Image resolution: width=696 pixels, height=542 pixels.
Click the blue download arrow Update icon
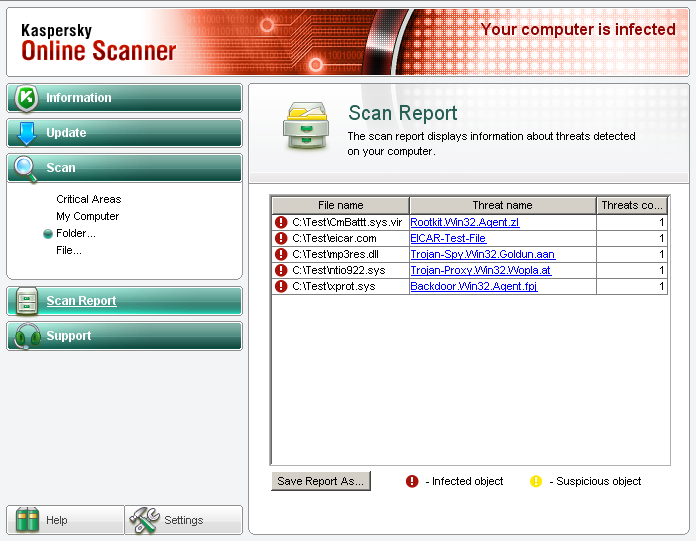point(26,133)
